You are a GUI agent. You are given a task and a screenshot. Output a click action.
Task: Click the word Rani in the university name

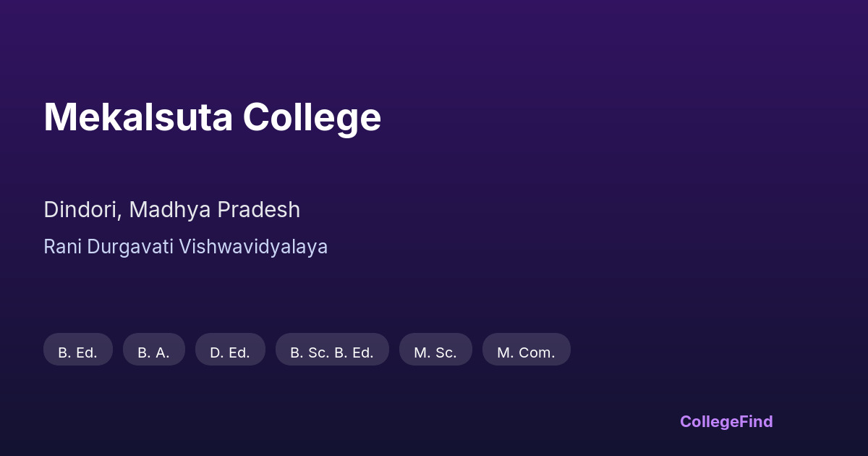click(62, 247)
